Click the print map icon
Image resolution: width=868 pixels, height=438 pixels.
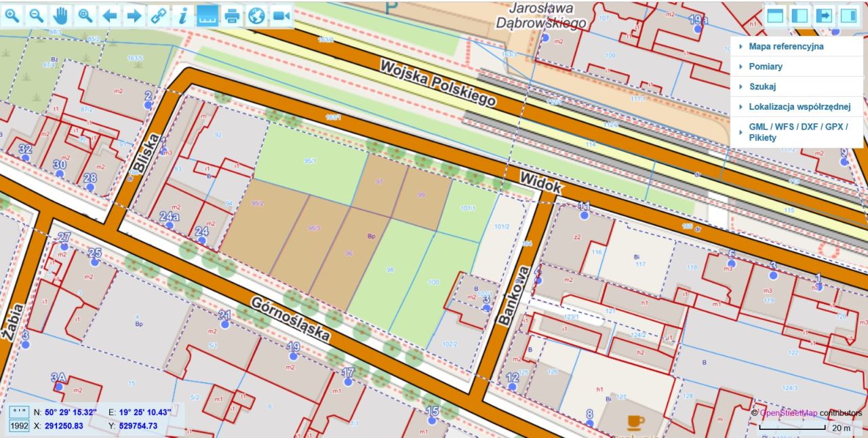pyautogui.click(x=231, y=15)
